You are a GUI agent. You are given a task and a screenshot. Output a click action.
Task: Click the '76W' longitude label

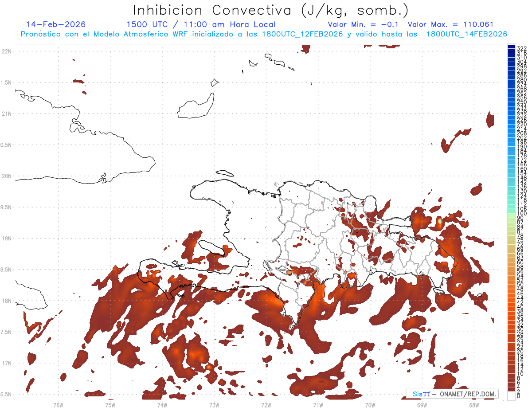(58, 404)
